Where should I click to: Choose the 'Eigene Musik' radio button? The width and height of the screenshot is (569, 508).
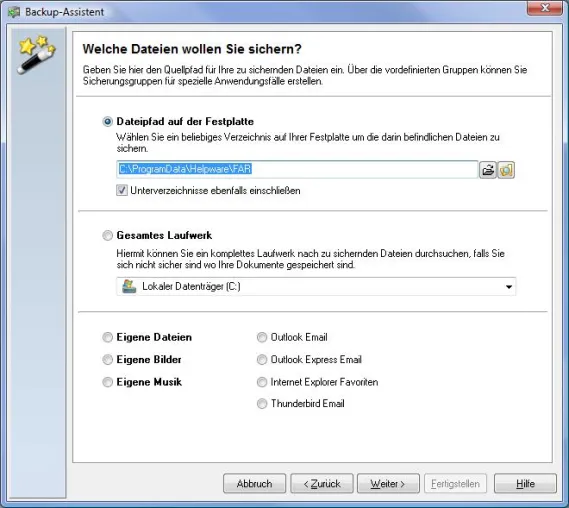coord(107,382)
